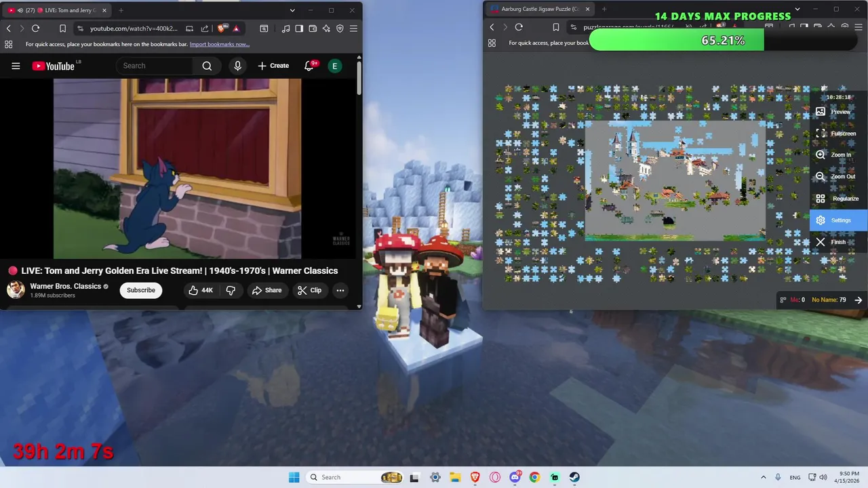Viewport: 868px width, 488px height.
Task: Select the LIVE: Tom and Jerry tab
Action: [57, 10]
